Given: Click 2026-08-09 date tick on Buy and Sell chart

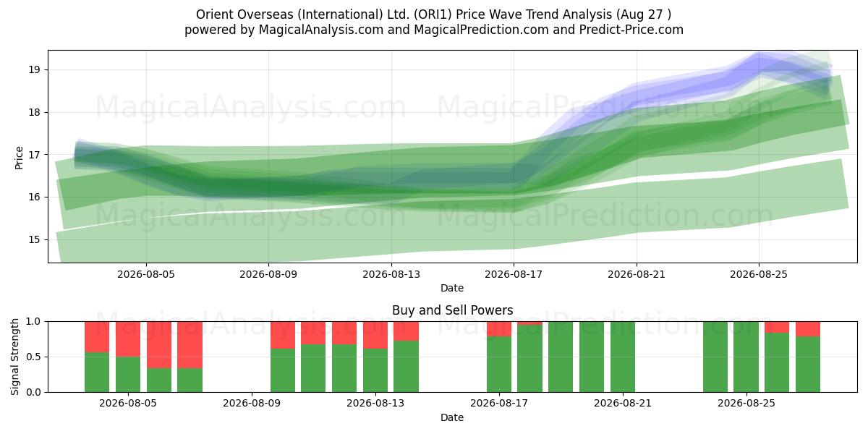Looking at the screenshot, I should pyautogui.click(x=252, y=404).
